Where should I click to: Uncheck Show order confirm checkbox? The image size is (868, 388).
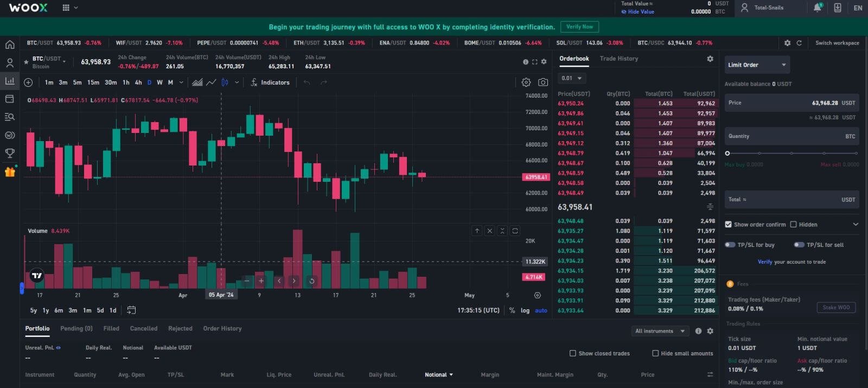click(728, 224)
